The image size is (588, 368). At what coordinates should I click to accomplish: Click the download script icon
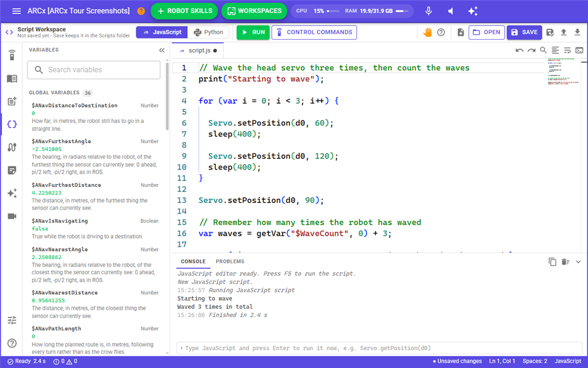point(577,32)
